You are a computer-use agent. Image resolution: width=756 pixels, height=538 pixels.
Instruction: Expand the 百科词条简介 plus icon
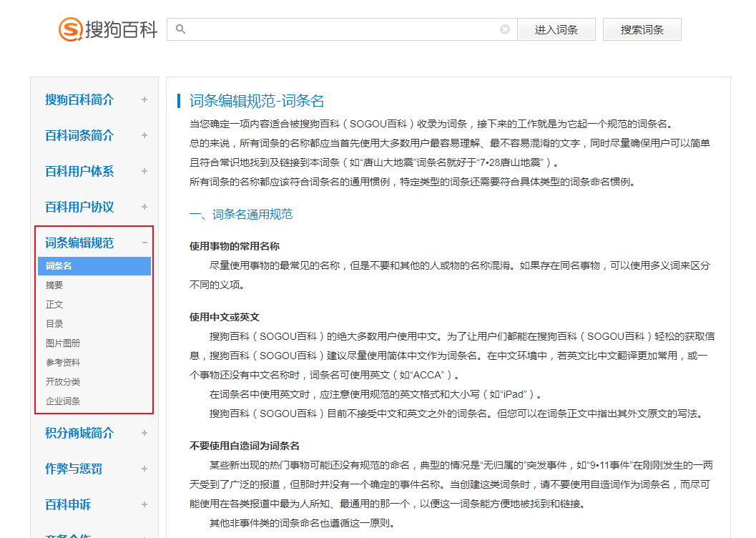[x=144, y=135]
